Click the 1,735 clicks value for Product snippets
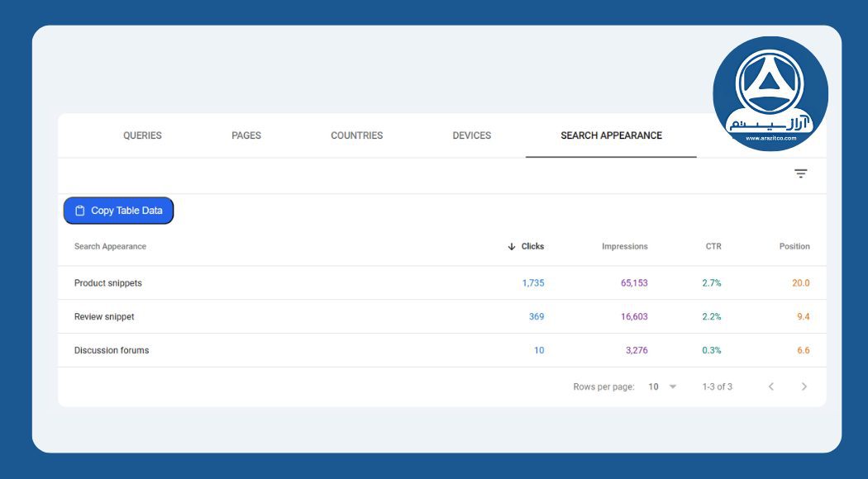868x479 pixels. [x=533, y=282]
